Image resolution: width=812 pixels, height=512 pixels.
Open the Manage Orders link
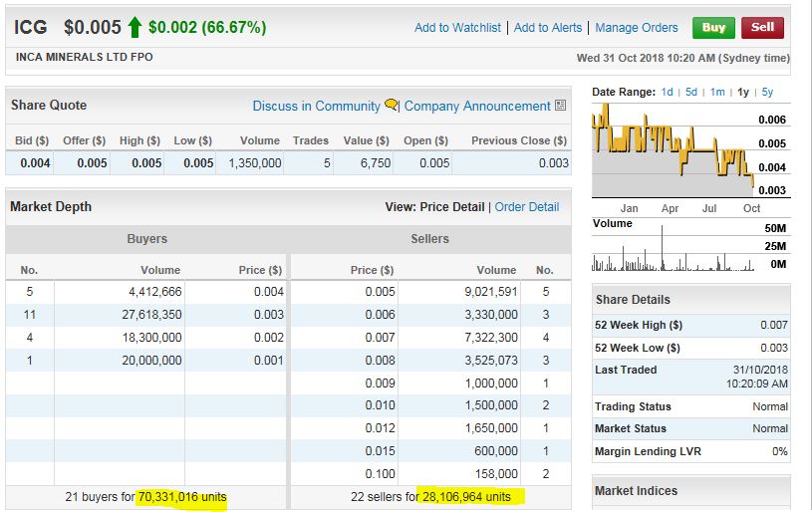(x=636, y=28)
